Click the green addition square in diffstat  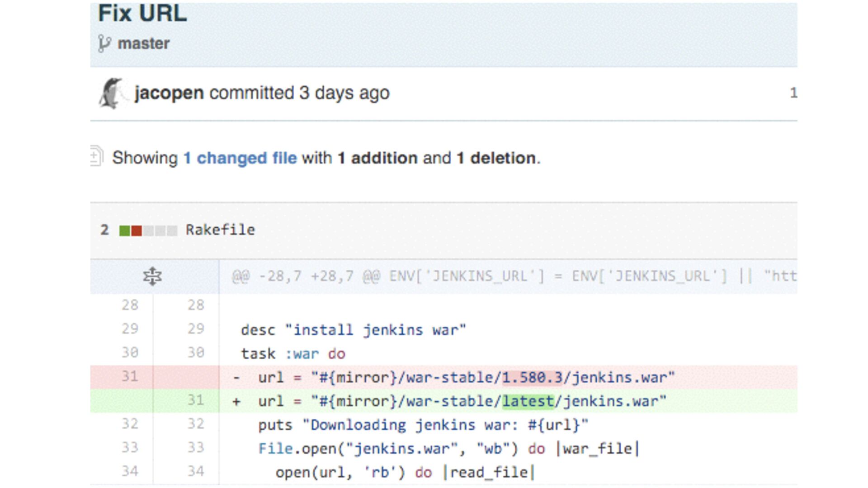[124, 231]
